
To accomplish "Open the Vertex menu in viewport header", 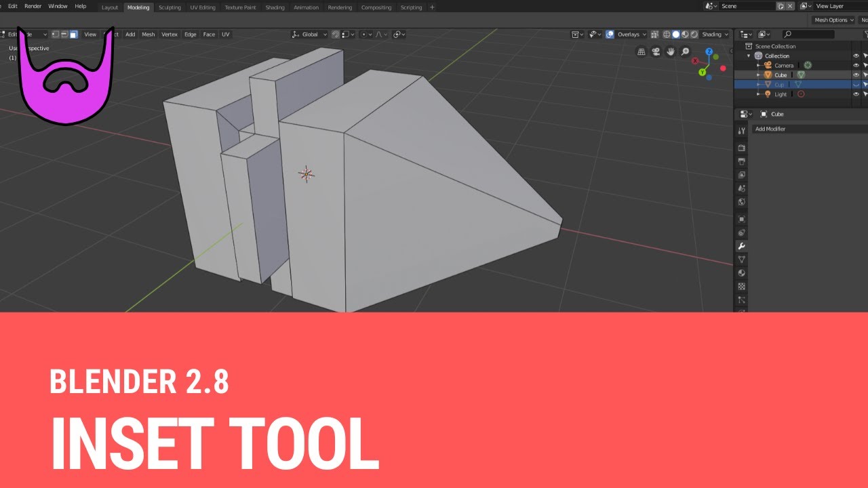I will pyautogui.click(x=170, y=35).
